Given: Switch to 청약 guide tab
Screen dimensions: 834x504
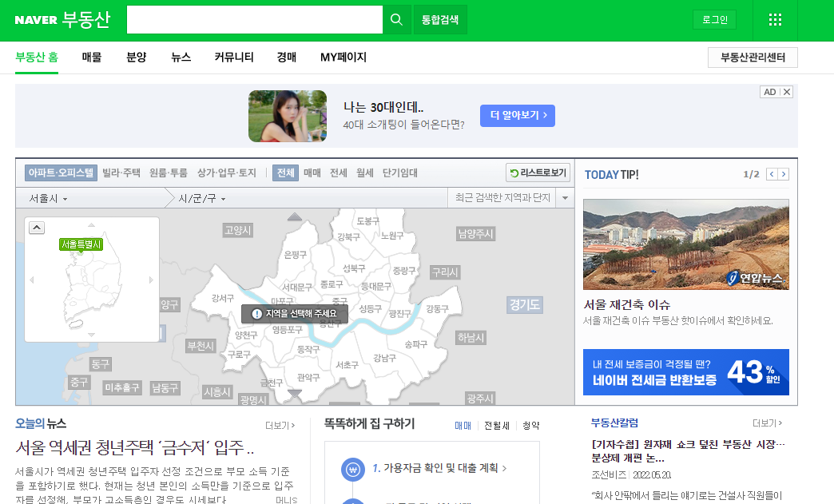Looking at the screenshot, I should click(x=530, y=425).
